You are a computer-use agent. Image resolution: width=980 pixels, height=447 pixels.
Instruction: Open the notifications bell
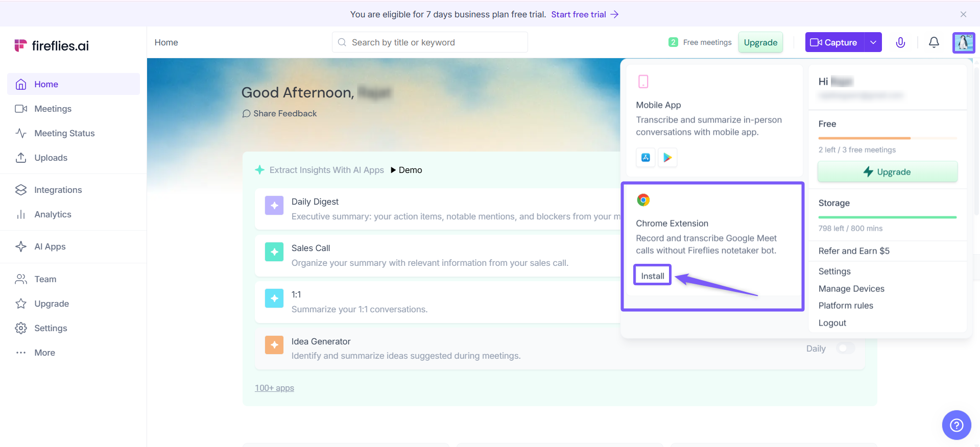(934, 42)
